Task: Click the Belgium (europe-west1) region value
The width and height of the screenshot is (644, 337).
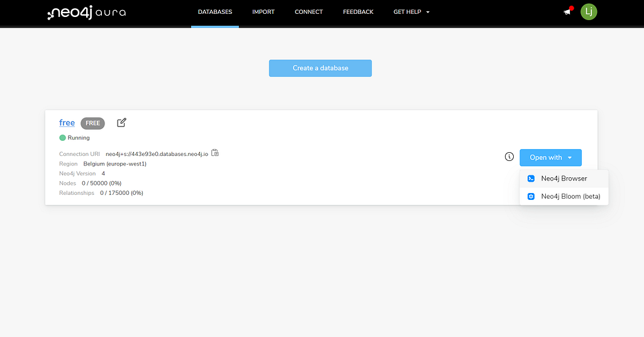Action: pyautogui.click(x=115, y=163)
